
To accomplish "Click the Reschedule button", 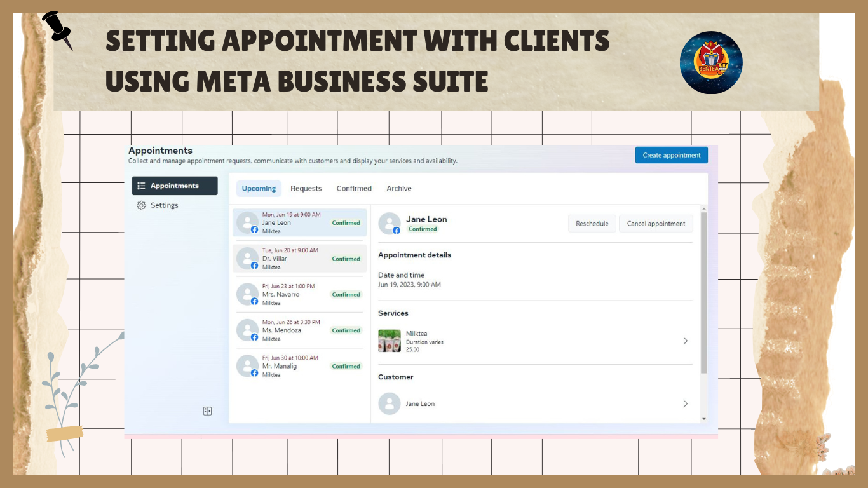I will [x=592, y=224].
